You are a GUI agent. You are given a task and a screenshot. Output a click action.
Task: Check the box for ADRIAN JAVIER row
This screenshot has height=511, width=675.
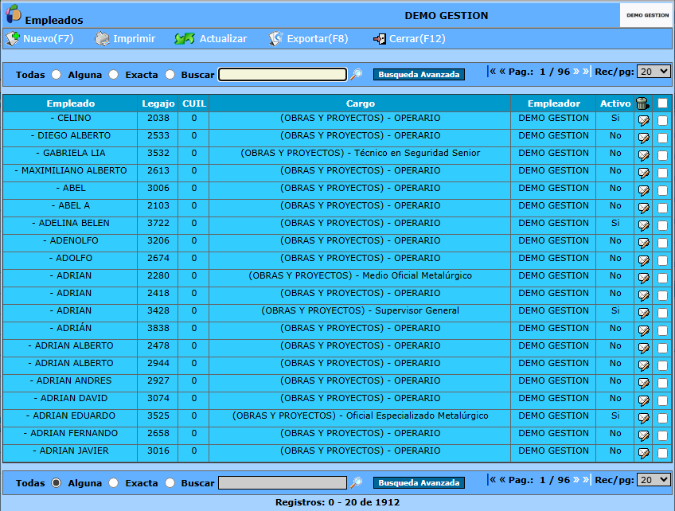[663, 453]
